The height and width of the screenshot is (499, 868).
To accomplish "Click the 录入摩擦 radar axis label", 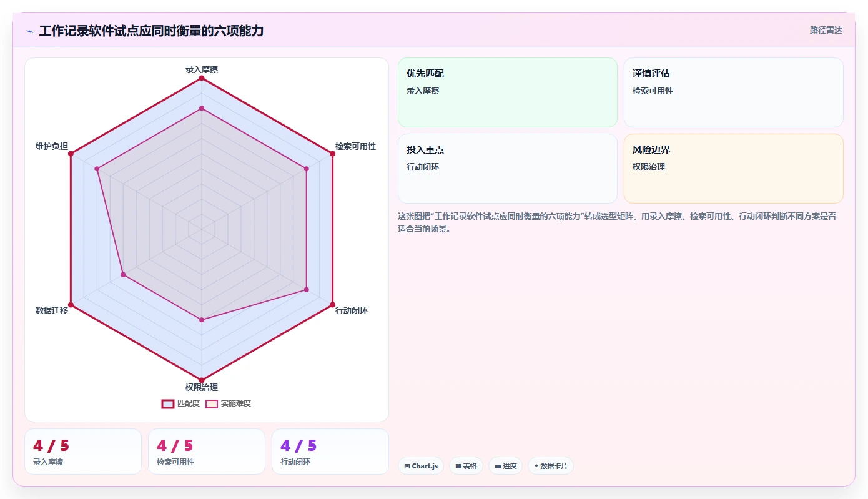I will pos(202,69).
